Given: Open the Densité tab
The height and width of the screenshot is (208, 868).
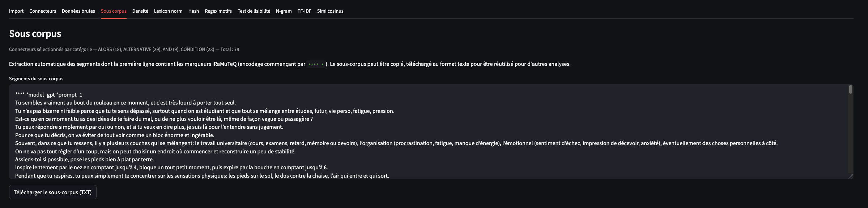Looking at the screenshot, I should 140,11.
